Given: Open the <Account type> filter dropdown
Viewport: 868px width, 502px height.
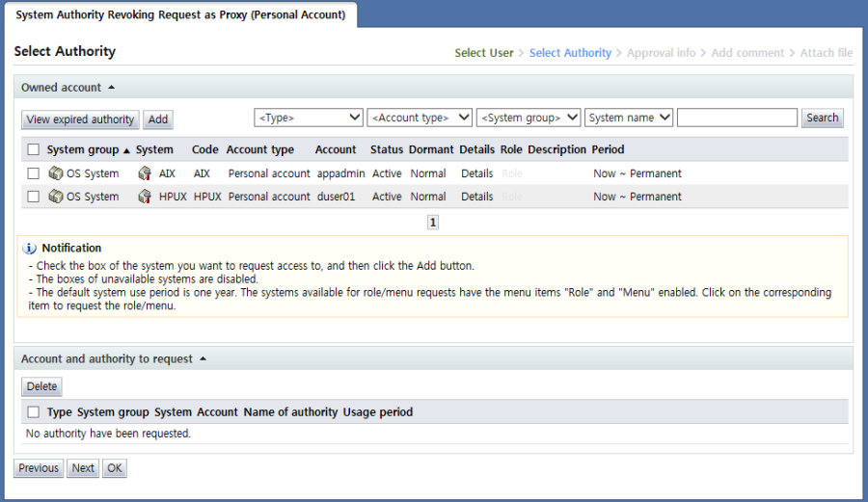Looking at the screenshot, I should coord(420,118).
